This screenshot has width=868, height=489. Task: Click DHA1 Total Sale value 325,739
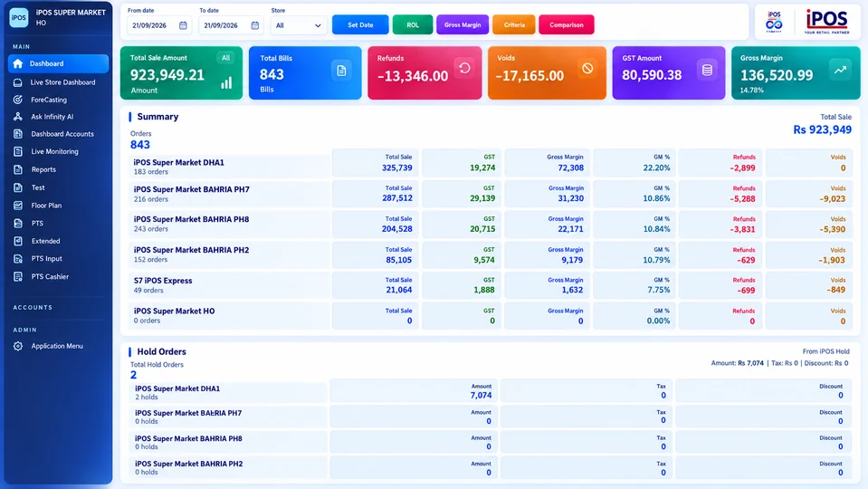[x=397, y=168]
